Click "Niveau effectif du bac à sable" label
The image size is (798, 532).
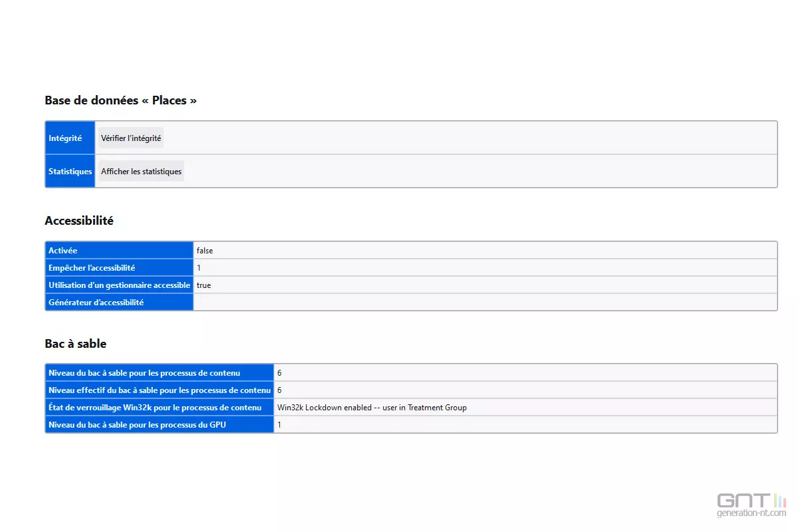[x=160, y=390]
